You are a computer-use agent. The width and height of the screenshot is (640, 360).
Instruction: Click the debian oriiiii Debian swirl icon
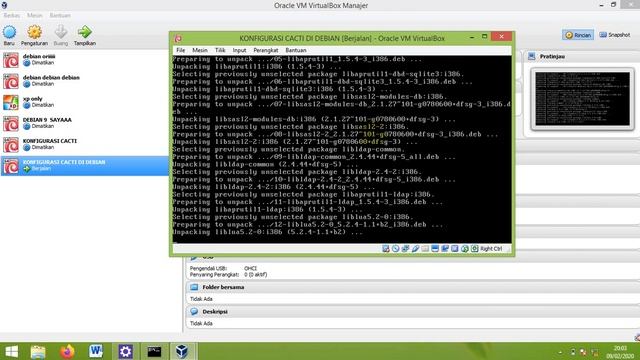point(11,60)
